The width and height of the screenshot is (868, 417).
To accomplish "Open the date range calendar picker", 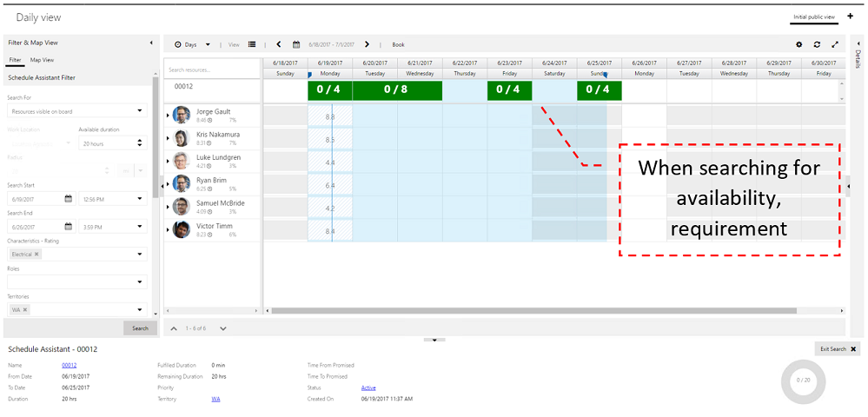I will point(296,44).
